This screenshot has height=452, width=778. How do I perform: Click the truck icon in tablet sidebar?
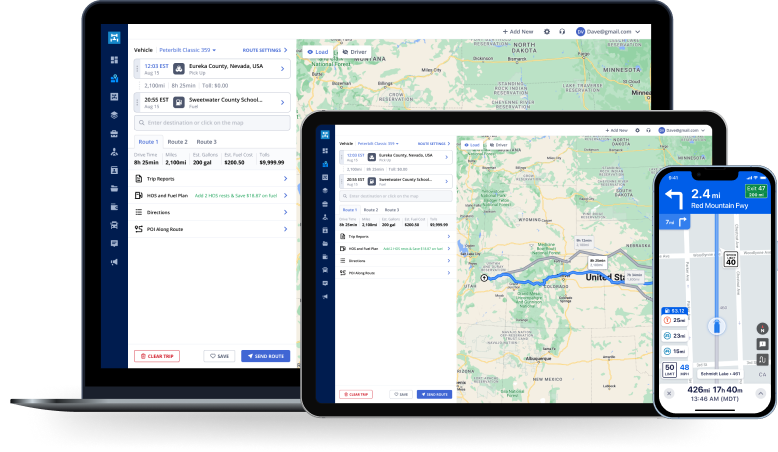325,270
